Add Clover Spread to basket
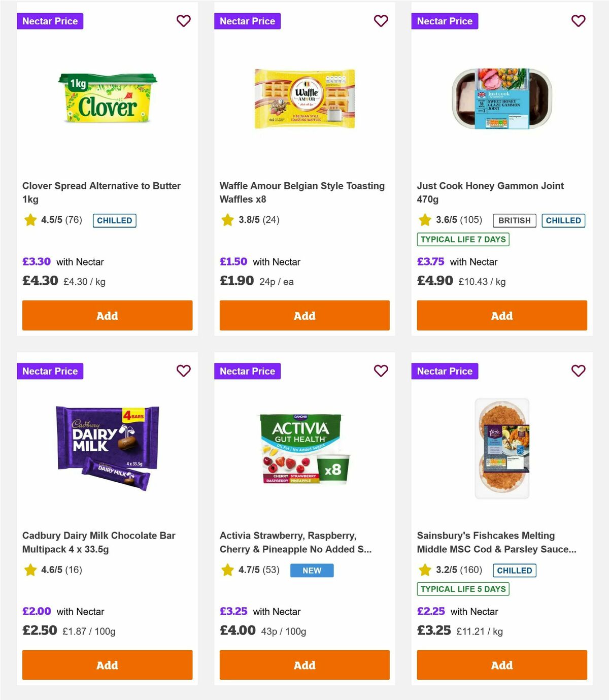Viewport: 609px width, 700px height. click(107, 315)
